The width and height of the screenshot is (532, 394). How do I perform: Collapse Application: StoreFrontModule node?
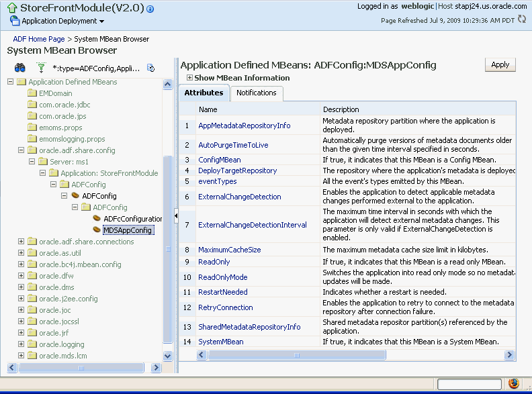point(43,173)
